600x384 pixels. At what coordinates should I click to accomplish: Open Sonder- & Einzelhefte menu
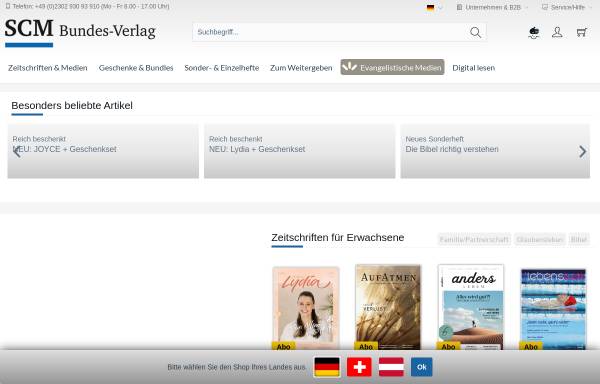pos(222,68)
